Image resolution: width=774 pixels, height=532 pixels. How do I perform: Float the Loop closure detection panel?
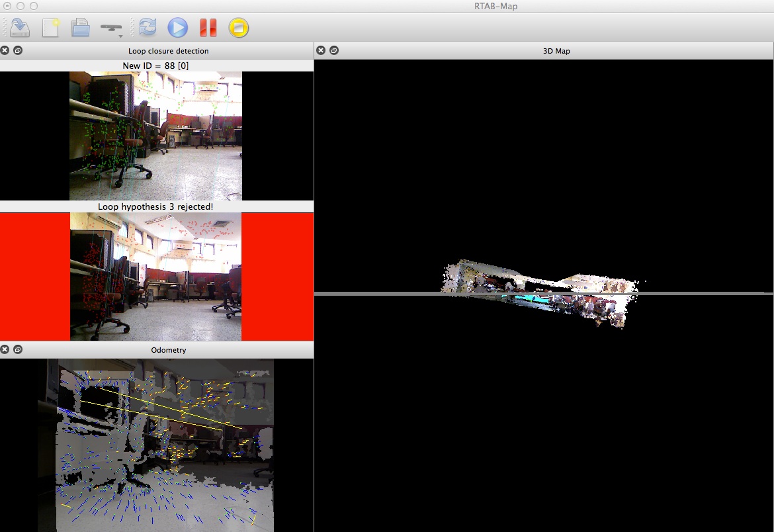click(18, 50)
